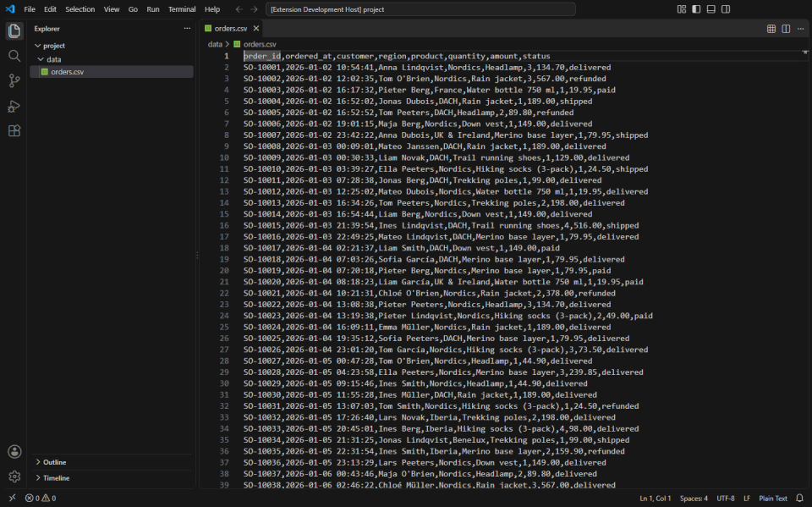Toggle the Primary Side Bar
Image resolution: width=812 pixels, height=507 pixels.
pyautogui.click(x=696, y=9)
